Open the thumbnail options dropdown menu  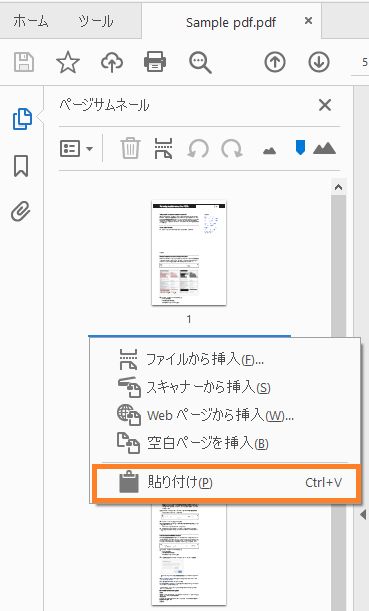(76, 148)
